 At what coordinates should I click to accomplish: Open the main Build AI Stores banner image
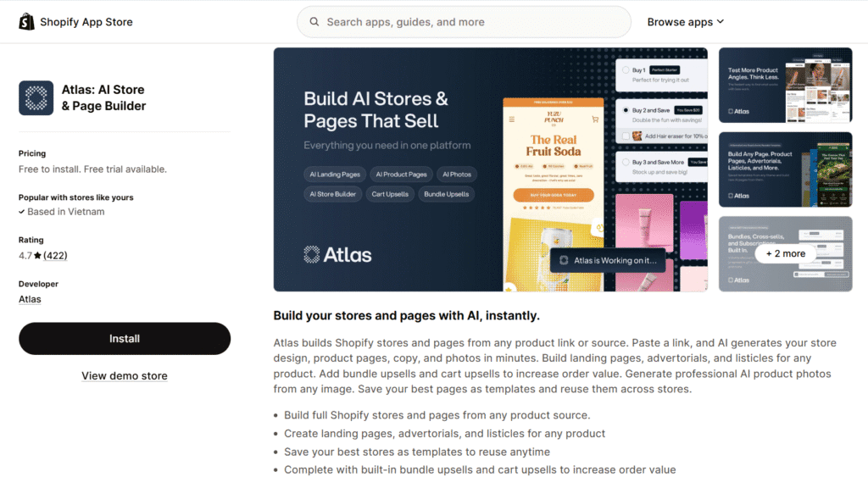[491, 169]
